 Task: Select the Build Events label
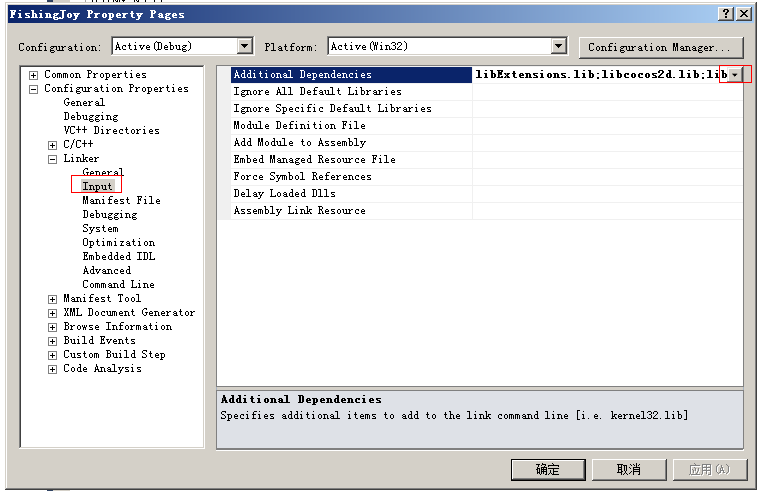point(99,341)
